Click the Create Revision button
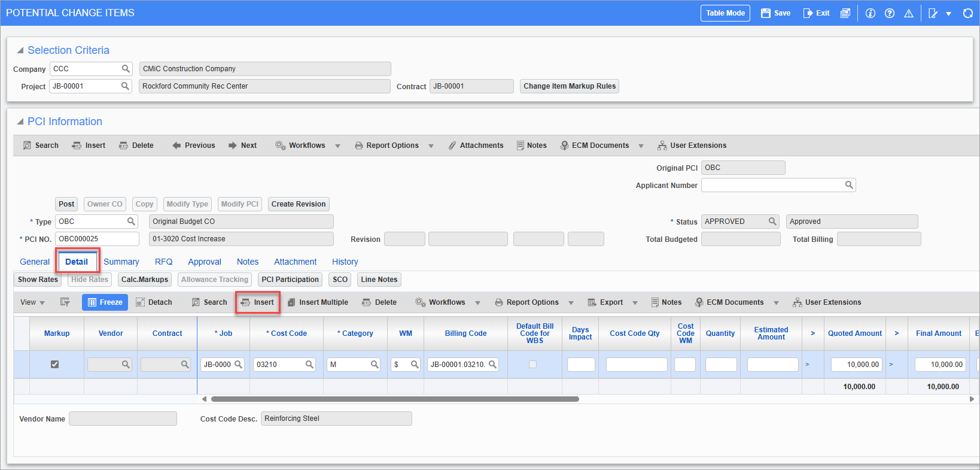Image resolution: width=980 pixels, height=470 pixels. tap(299, 204)
